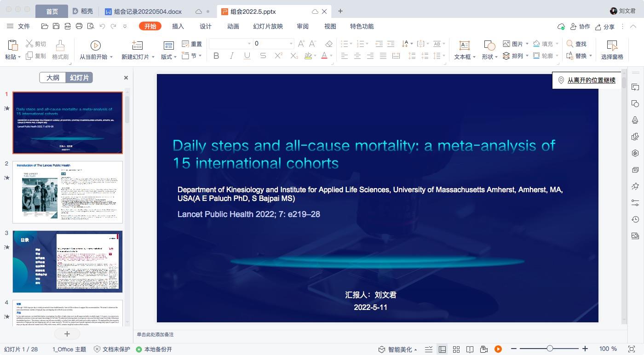Click 从离开的位置继续 link
Viewport: 644px width, 355px height.
coord(591,80)
